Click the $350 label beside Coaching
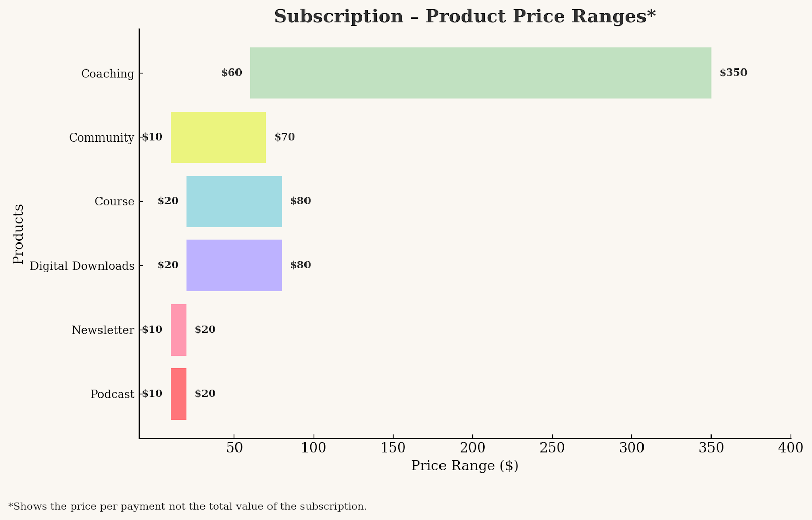 (733, 73)
